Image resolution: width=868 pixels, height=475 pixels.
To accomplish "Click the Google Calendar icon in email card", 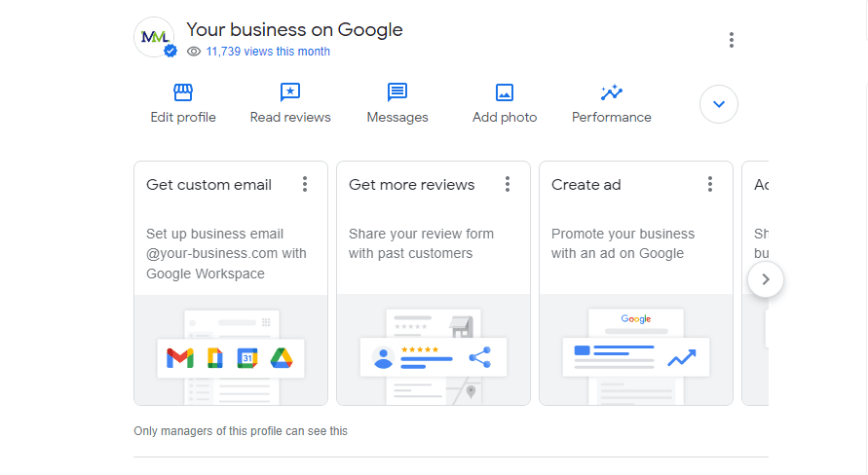I will coord(247,358).
